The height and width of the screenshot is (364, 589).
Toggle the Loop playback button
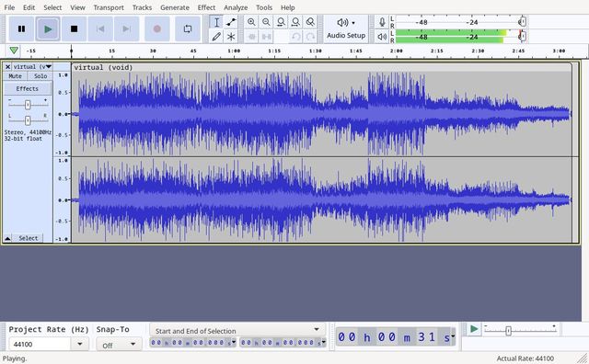[188, 28]
